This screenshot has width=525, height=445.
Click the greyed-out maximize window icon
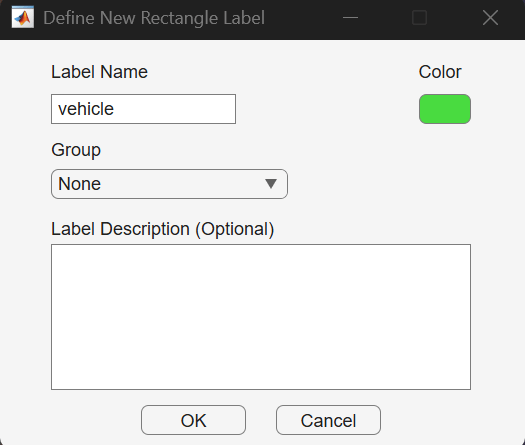coord(419,17)
